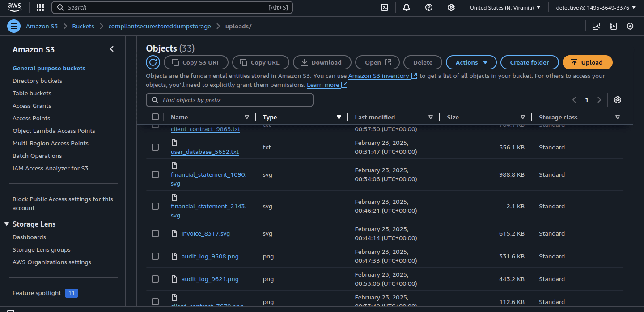The image size is (644, 312).
Task: Open IAM Access Analyzer for S3
Action: 50,168
